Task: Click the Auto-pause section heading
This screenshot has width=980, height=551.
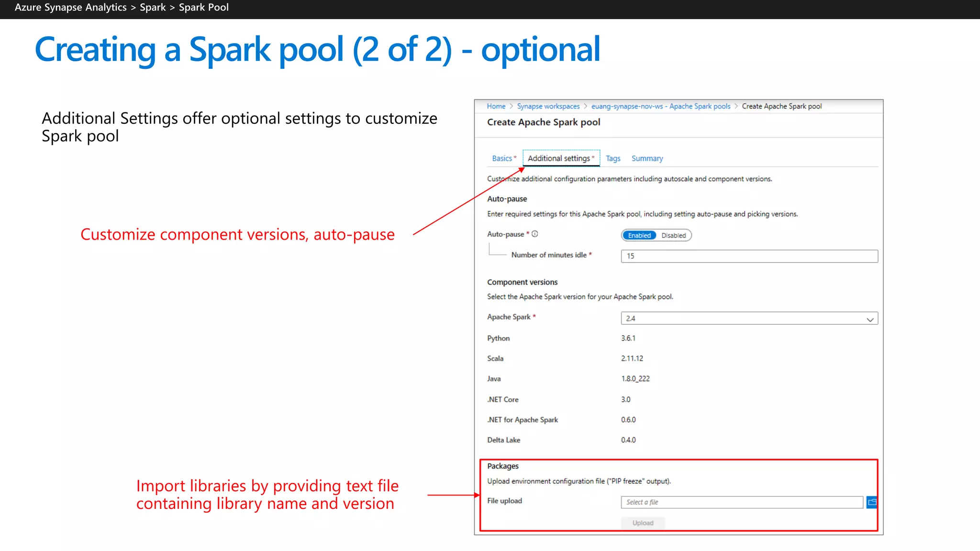Action: click(507, 199)
